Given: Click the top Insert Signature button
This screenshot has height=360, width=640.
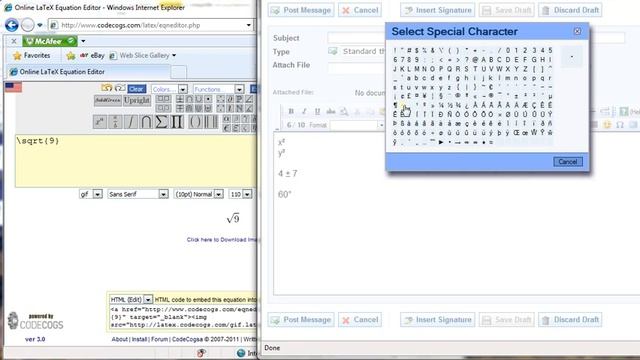Looking at the screenshot, I should [438, 10].
